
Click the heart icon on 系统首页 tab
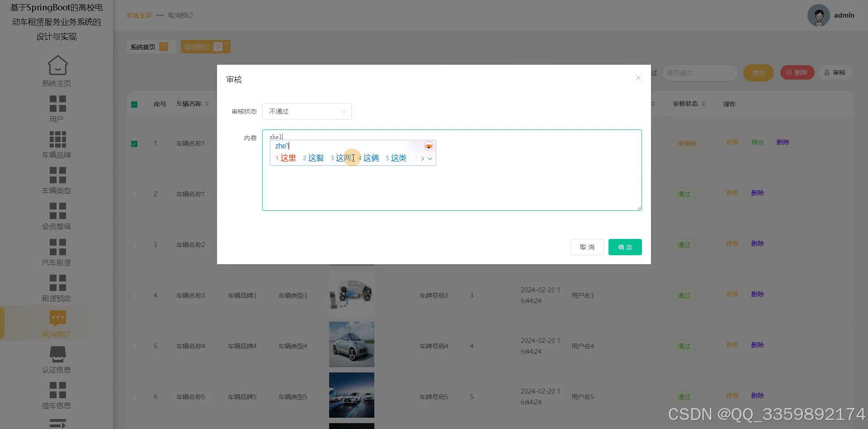(x=164, y=47)
